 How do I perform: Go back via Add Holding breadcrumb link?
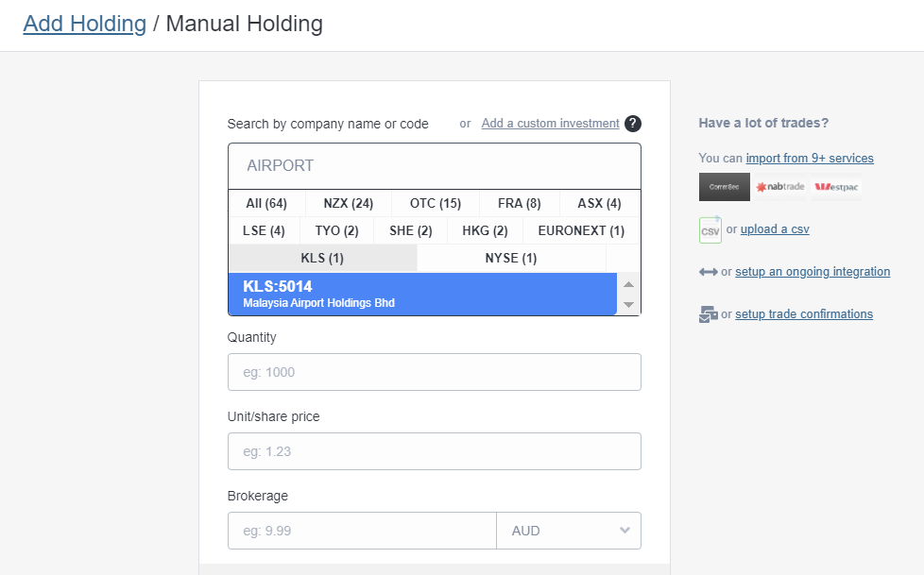(85, 24)
